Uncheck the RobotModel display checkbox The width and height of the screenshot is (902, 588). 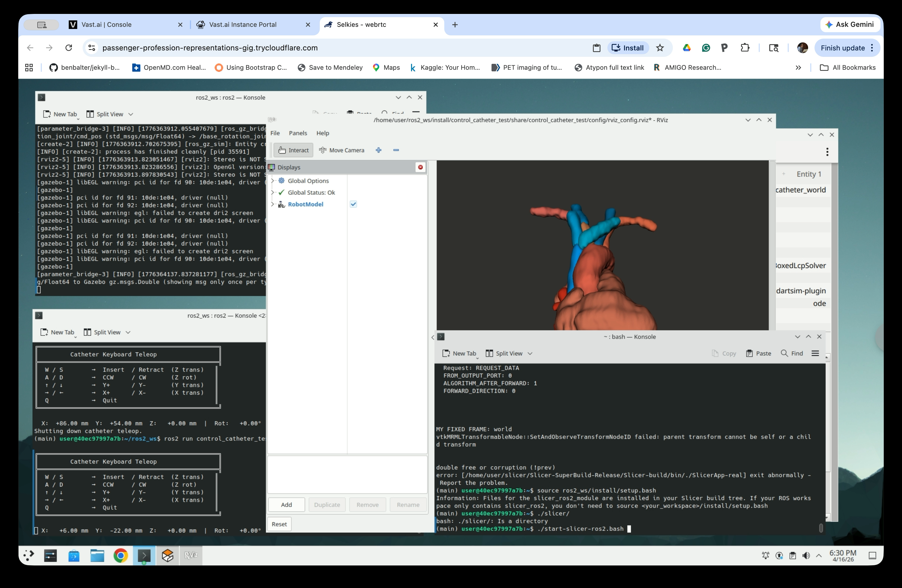353,204
